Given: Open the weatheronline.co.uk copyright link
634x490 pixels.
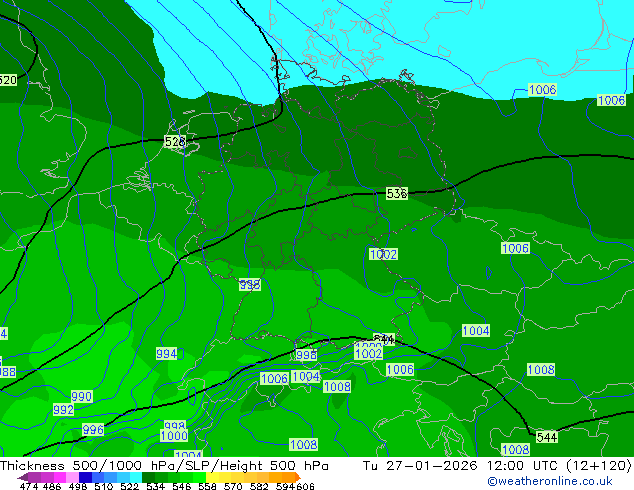Looking at the screenshot, I should point(550,481).
